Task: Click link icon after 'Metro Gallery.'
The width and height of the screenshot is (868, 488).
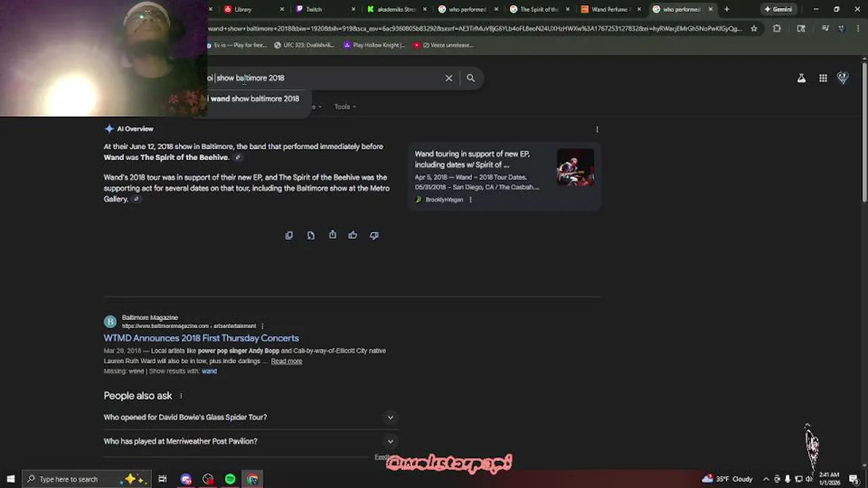Action: pyautogui.click(x=136, y=199)
